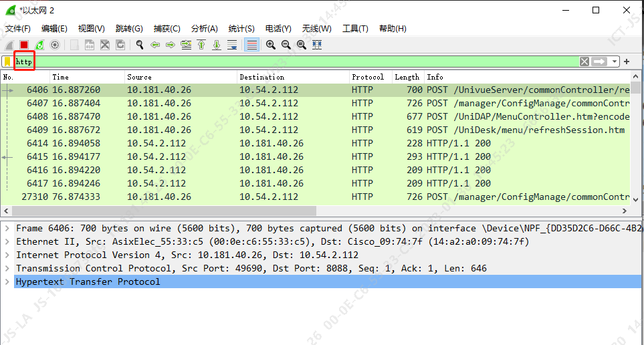644x345 pixels.
Task: Jump to the first packet
Action: pyautogui.click(x=201, y=45)
